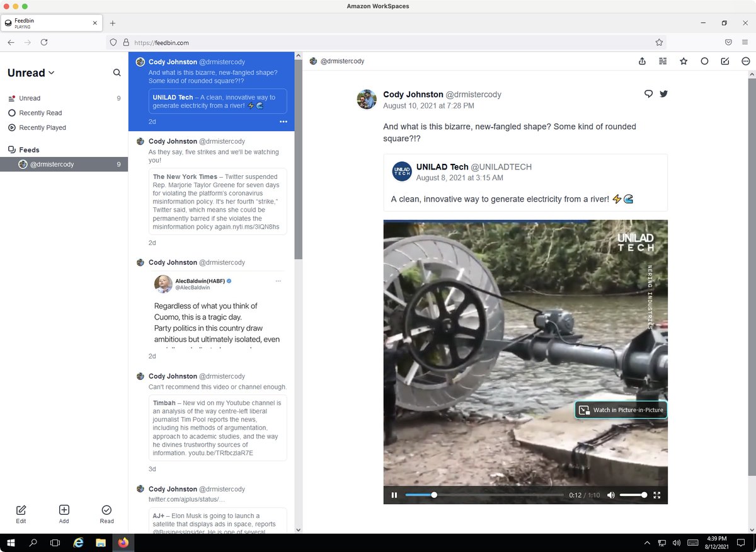Click the Feeds section header

(29, 150)
